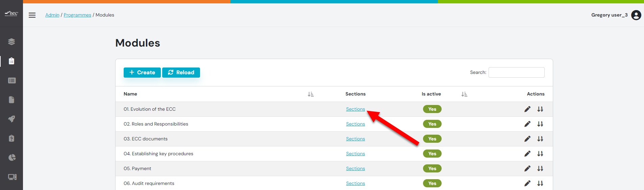The width and height of the screenshot is (644, 190).
Task: Edit module 01. Evolution of the ECC
Action: point(527,109)
